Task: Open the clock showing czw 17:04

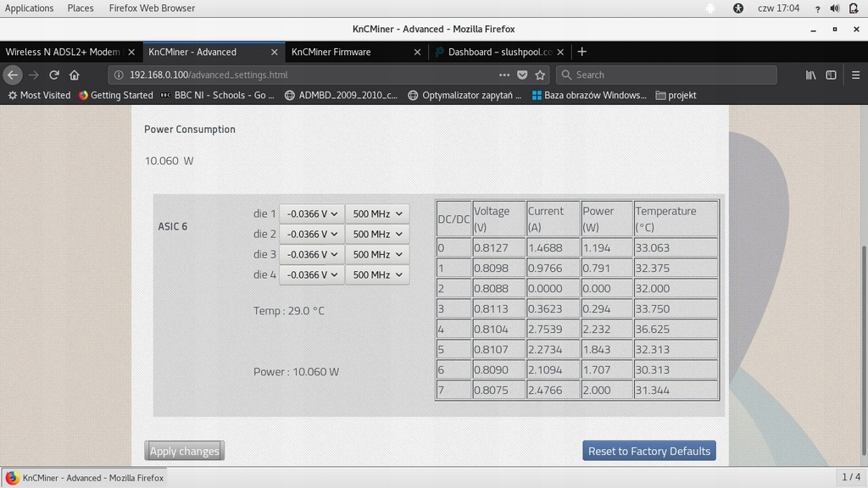Action: tap(778, 8)
